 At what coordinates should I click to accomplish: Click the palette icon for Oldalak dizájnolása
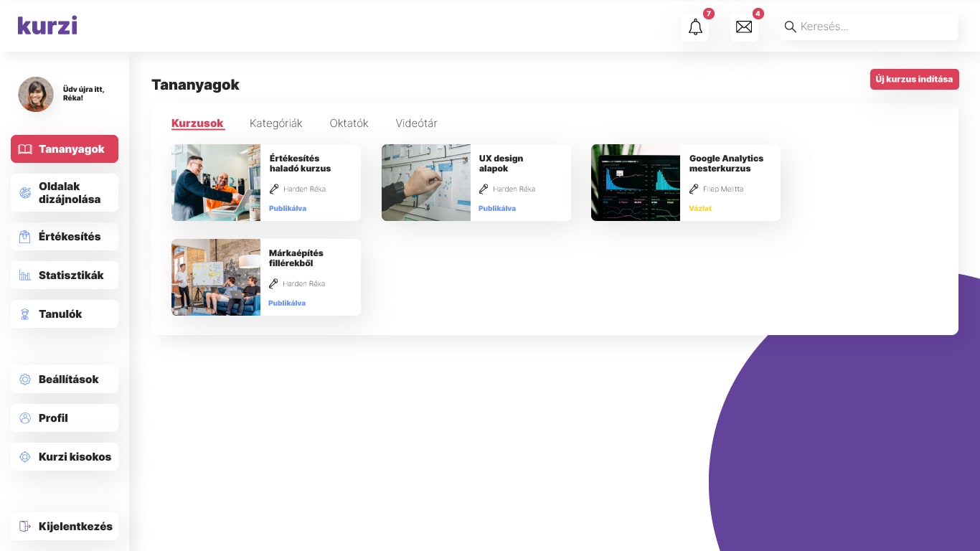tap(25, 192)
